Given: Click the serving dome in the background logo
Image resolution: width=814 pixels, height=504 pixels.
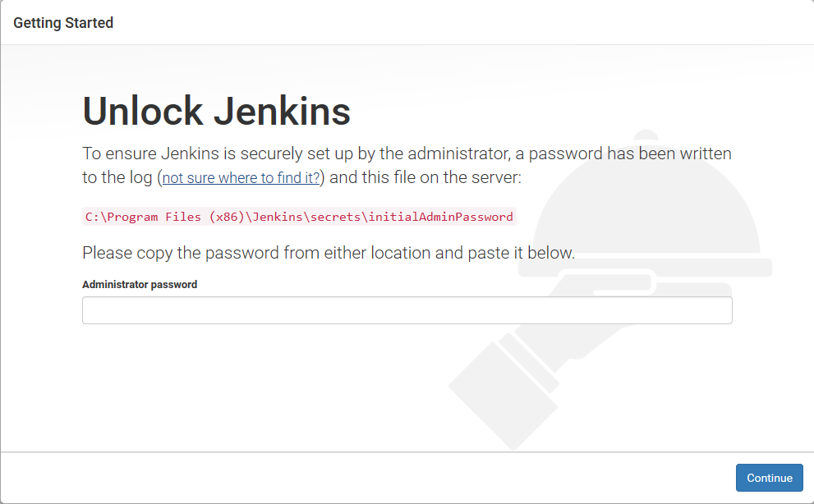Looking at the screenshot, I should click(649, 205).
